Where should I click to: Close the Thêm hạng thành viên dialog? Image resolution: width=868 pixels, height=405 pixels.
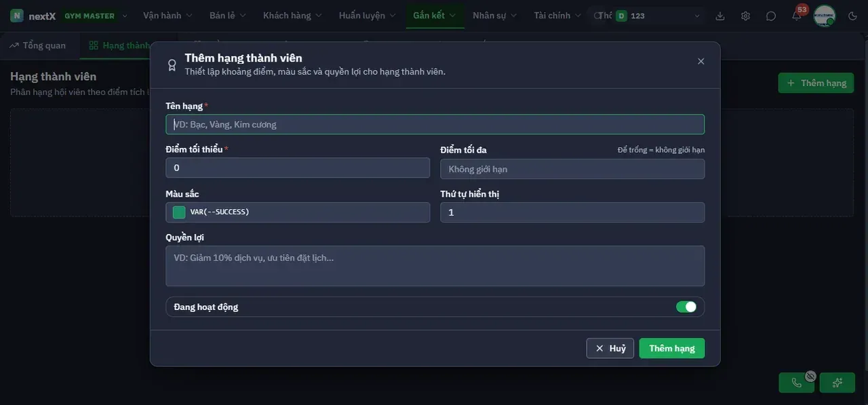[x=701, y=61]
